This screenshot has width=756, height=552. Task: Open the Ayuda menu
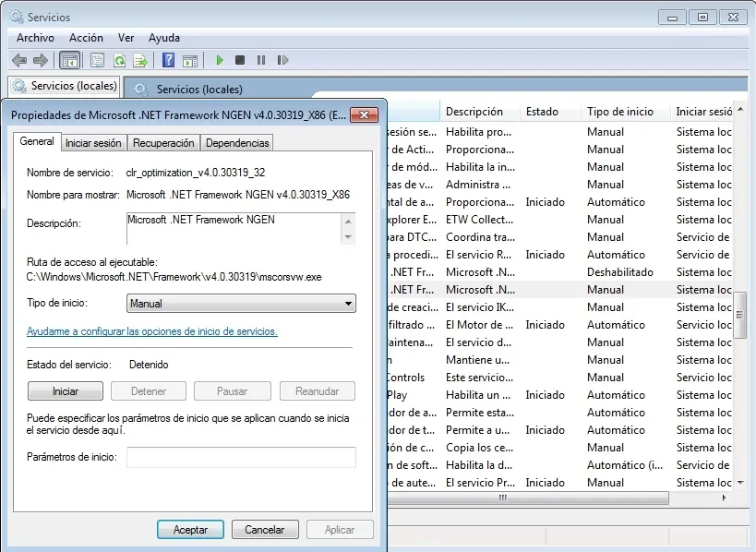click(164, 38)
